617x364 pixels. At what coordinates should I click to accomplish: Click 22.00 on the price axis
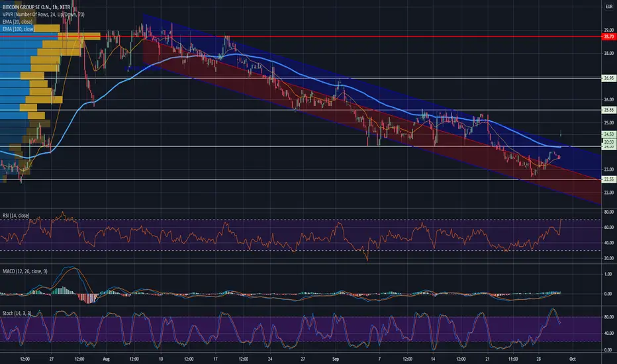coord(609,193)
